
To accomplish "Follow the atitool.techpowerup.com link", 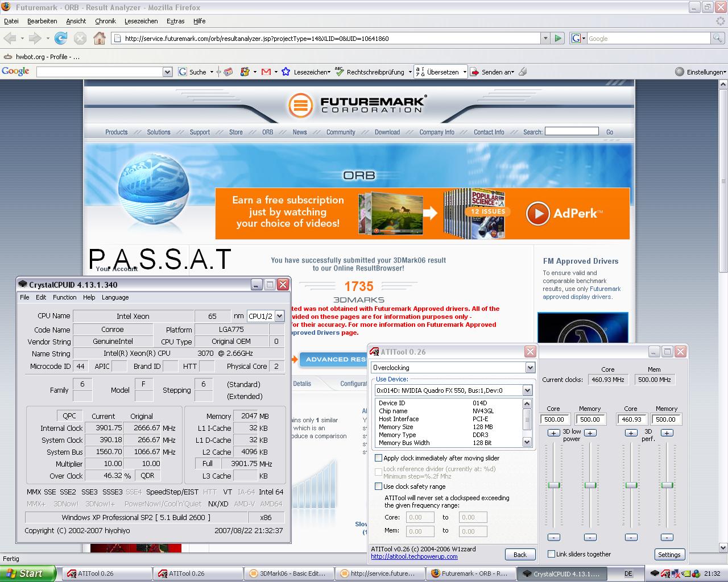I will [x=414, y=556].
